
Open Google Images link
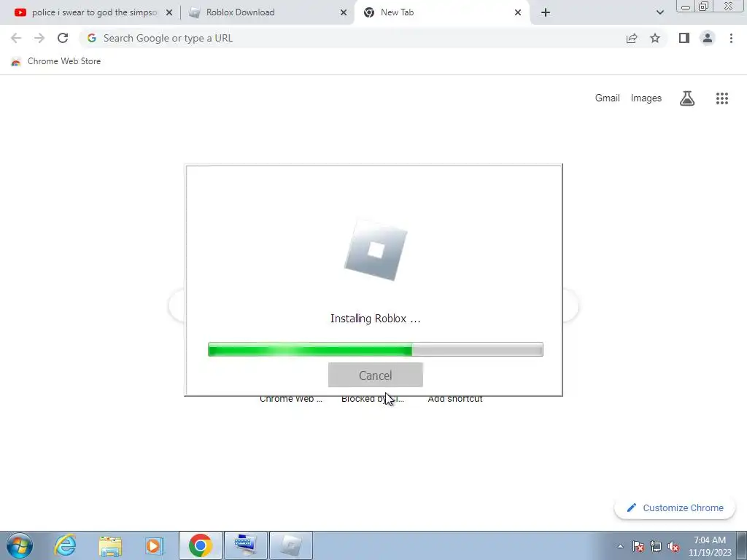coord(646,98)
